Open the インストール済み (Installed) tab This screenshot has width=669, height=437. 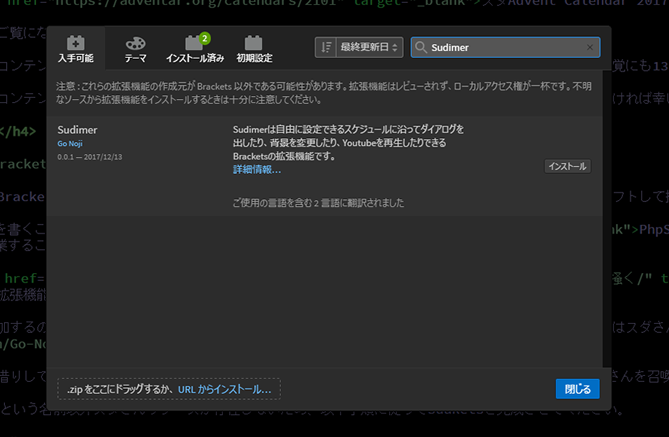(x=195, y=50)
